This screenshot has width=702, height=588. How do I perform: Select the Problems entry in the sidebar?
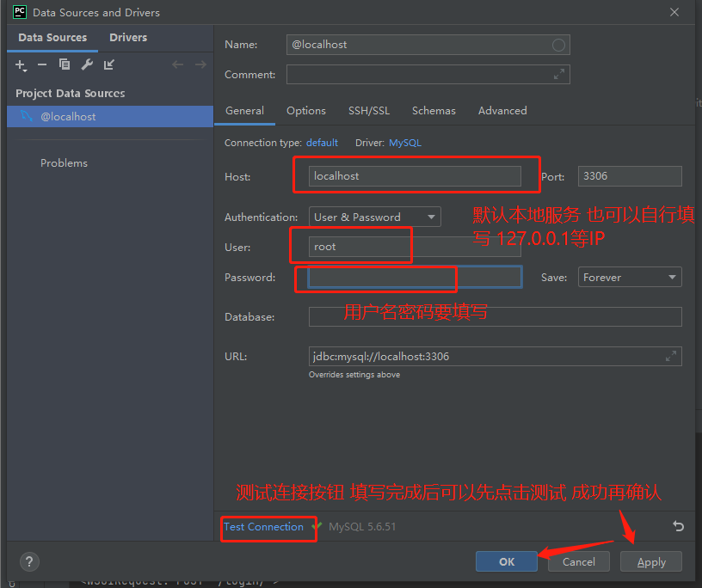(x=64, y=162)
